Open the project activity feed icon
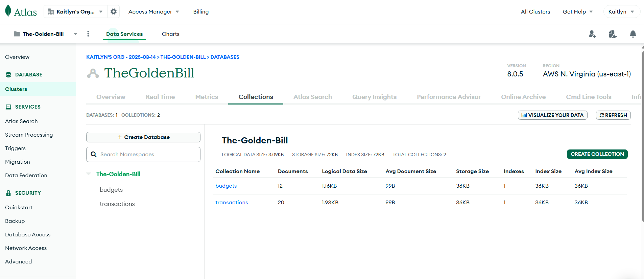The height and width of the screenshot is (279, 644). 613,34
